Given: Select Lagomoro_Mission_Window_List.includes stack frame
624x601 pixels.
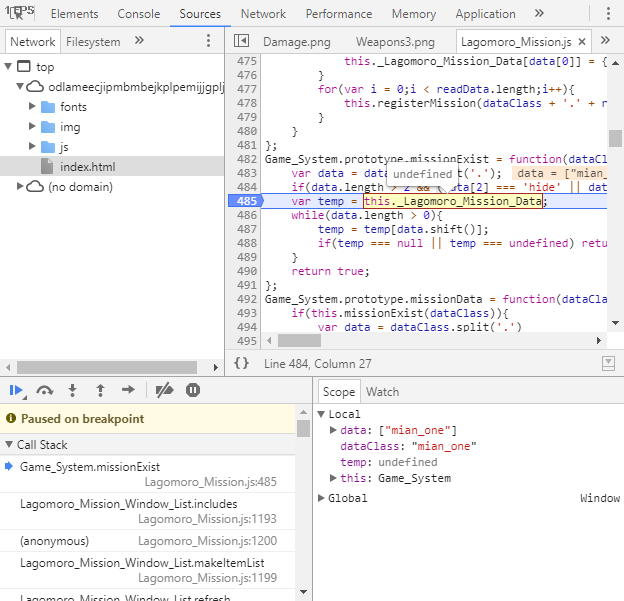Looking at the screenshot, I should point(147,511).
